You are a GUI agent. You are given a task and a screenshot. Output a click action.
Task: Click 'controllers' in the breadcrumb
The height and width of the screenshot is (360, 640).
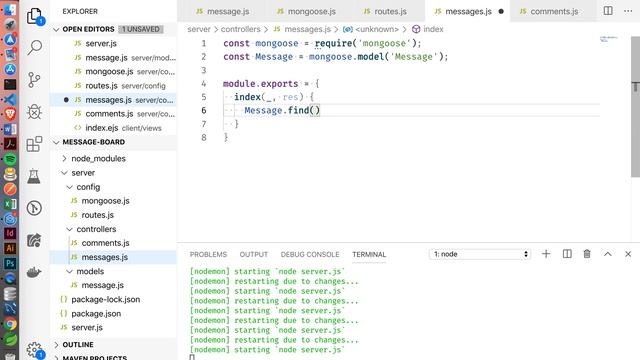(x=240, y=29)
